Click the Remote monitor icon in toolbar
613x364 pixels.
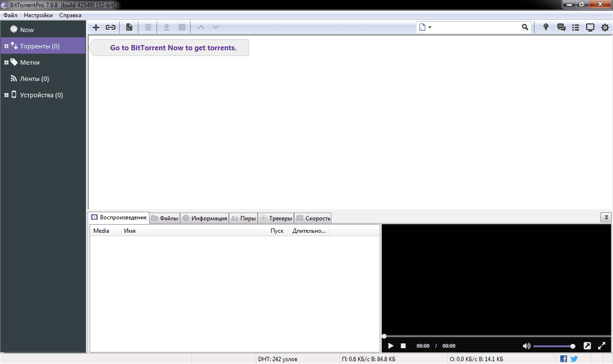pos(590,27)
